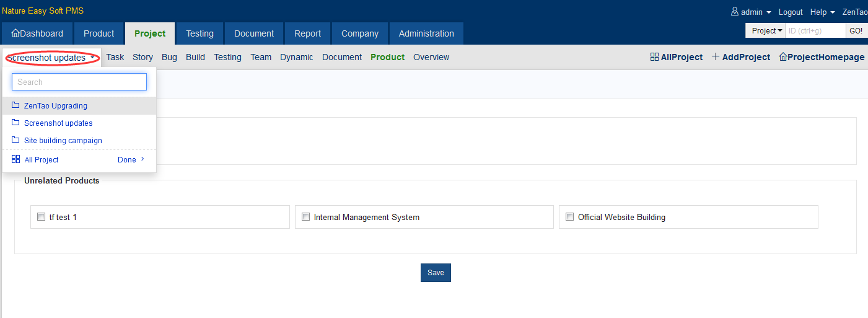Click folder icon beside ZenTao Upgrading
The height and width of the screenshot is (318, 868).
(x=15, y=105)
